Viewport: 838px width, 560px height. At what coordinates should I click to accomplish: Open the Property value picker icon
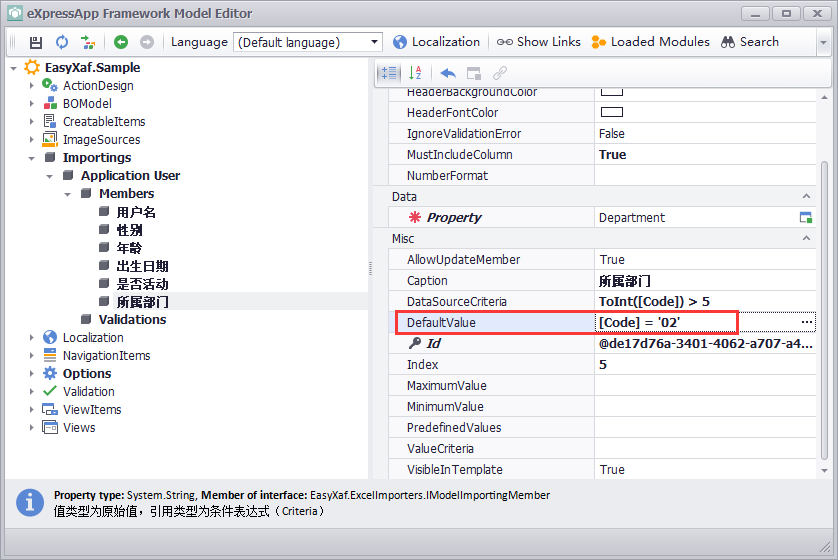[805, 217]
